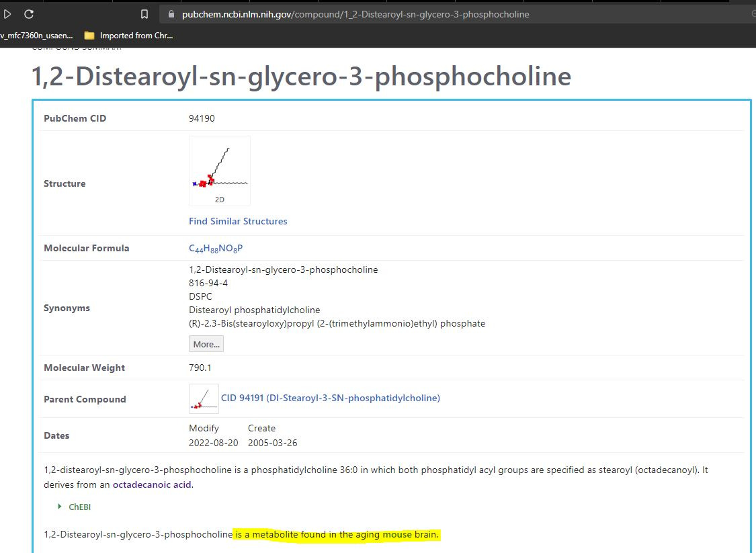Click the Synonyms row label
Image resolution: width=756 pixels, height=553 pixels.
coord(67,308)
